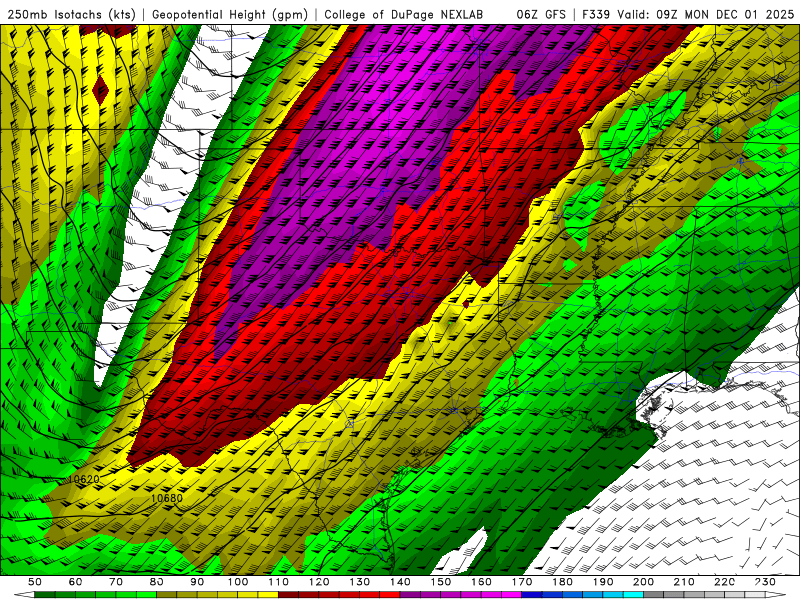800x600 pixels.
Task: Click the '180' color bar label
Action: [x=562, y=582]
